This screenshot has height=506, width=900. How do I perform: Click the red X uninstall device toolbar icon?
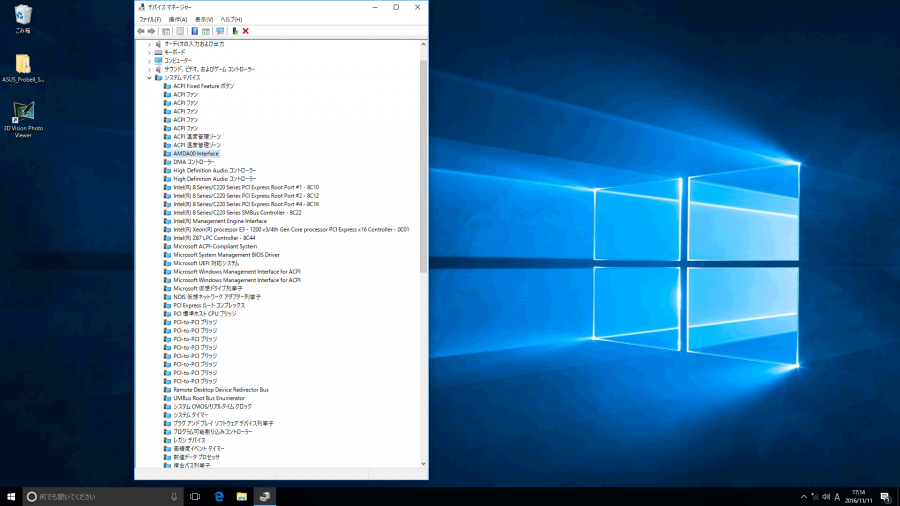(246, 31)
